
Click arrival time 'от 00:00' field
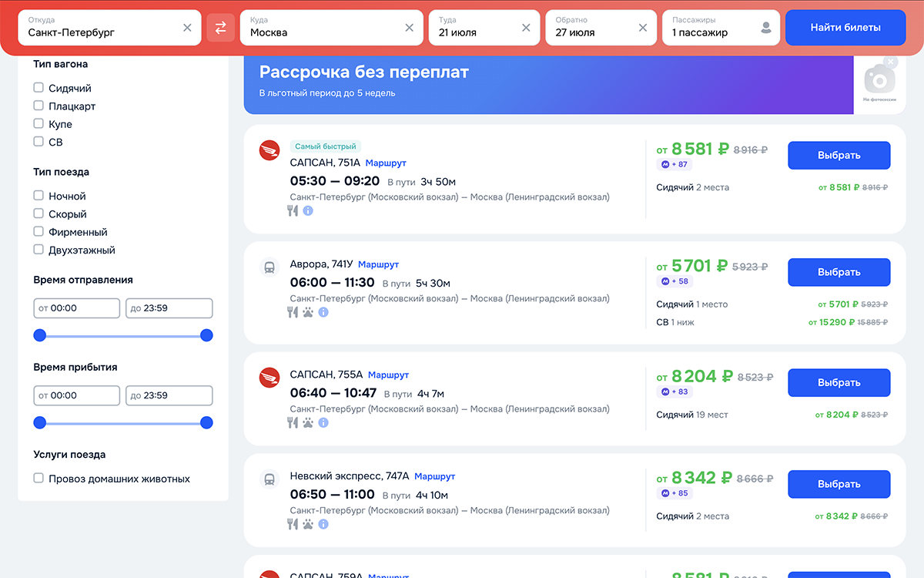click(77, 395)
